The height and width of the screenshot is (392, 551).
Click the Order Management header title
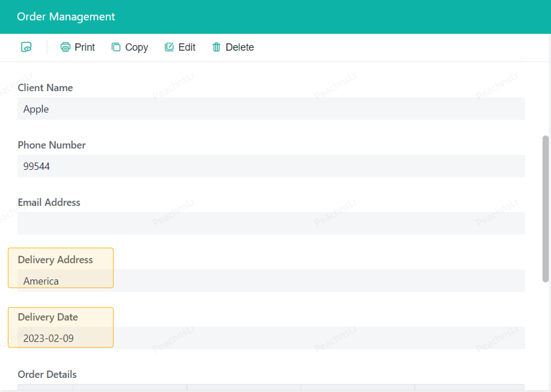66,17
